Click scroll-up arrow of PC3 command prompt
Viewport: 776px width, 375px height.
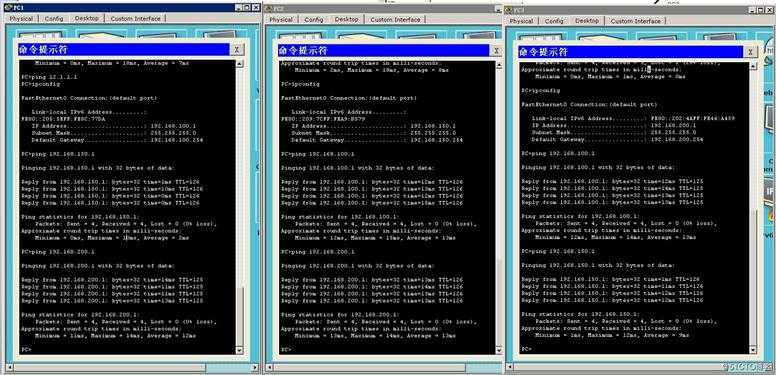(x=753, y=66)
